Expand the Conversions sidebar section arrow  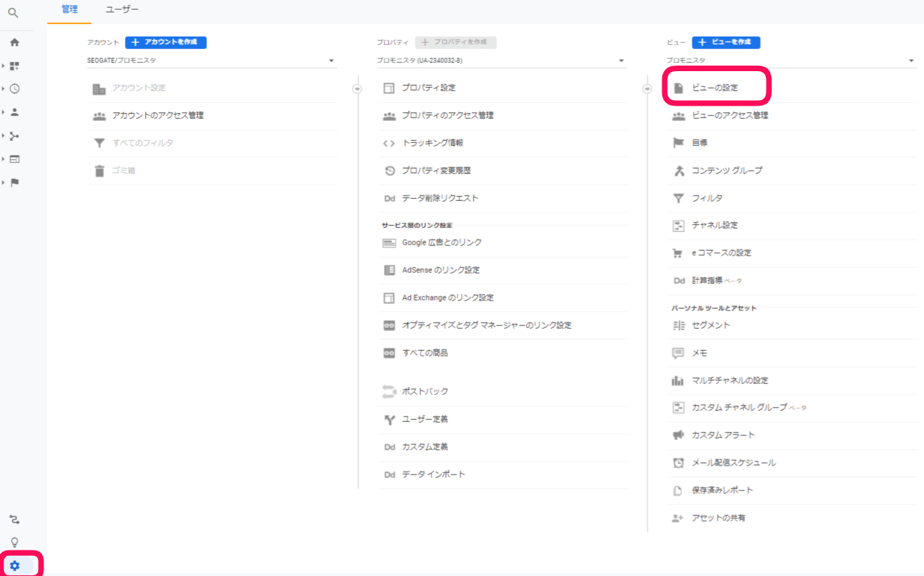pos(3,183)
